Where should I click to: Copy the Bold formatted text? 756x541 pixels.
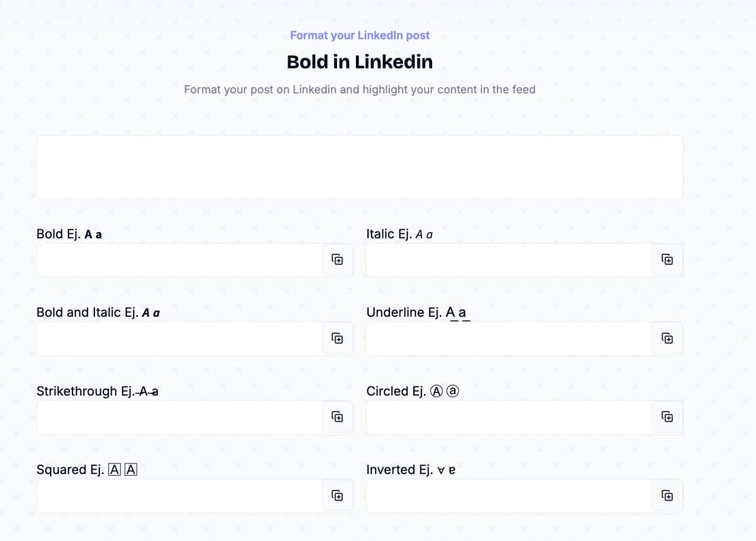click(x=338, y=259)
